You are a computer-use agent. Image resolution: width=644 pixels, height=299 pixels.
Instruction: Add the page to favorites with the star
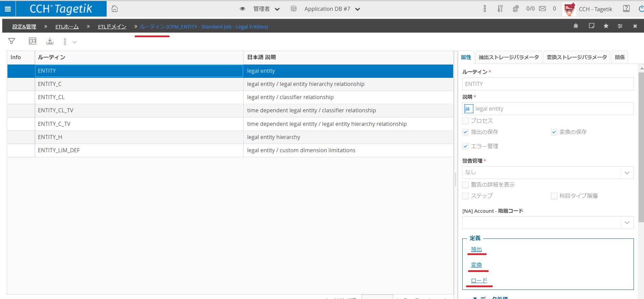[x=606, y=26]
